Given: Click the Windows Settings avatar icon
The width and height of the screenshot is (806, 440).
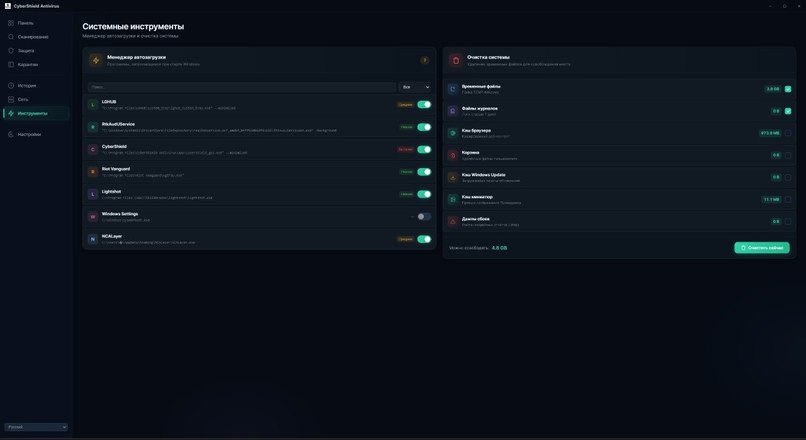Looking at the screenshot, I should 93,217.
